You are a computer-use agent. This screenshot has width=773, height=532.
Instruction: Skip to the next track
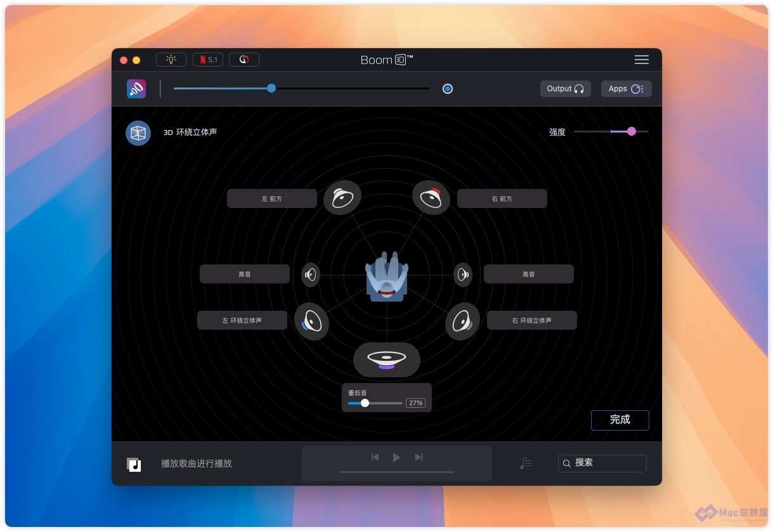click(x=419, y=457)
